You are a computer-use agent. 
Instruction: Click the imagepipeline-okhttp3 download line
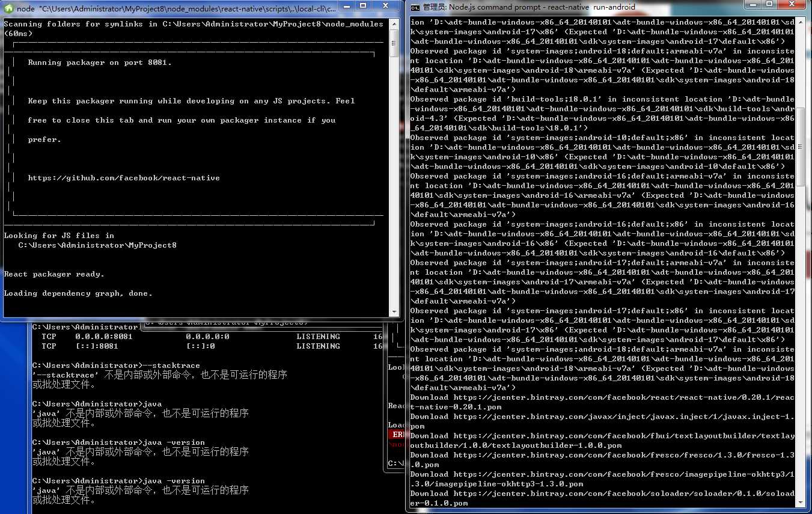click(602, 479)
